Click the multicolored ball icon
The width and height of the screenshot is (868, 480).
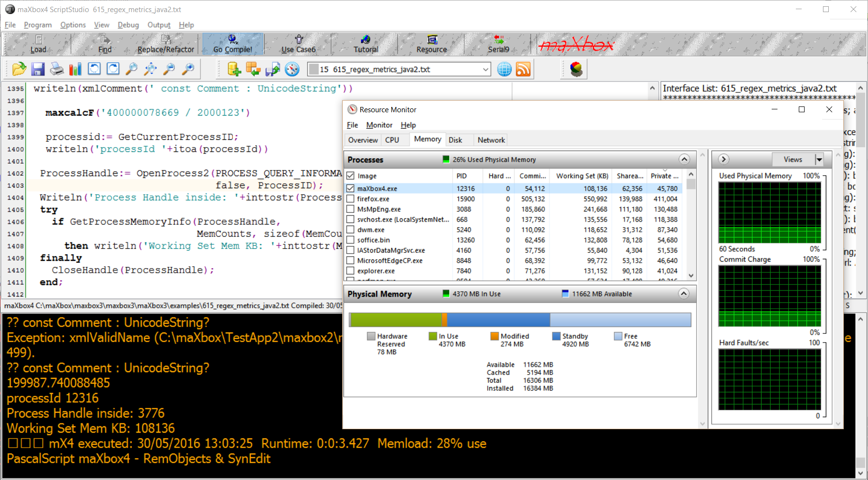coord(576,69)
